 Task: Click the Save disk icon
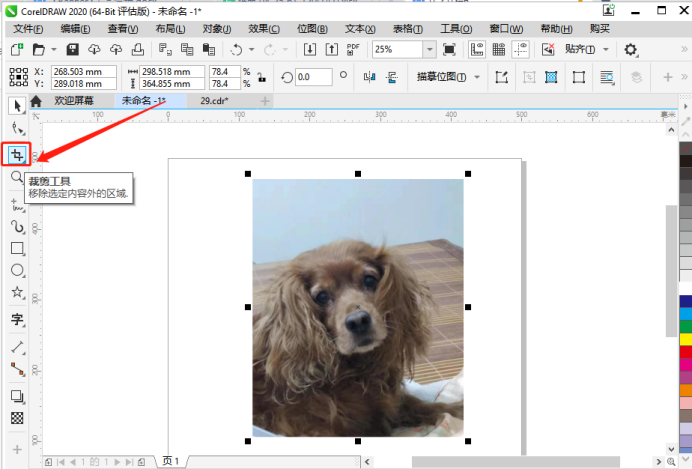click(72, 49)
